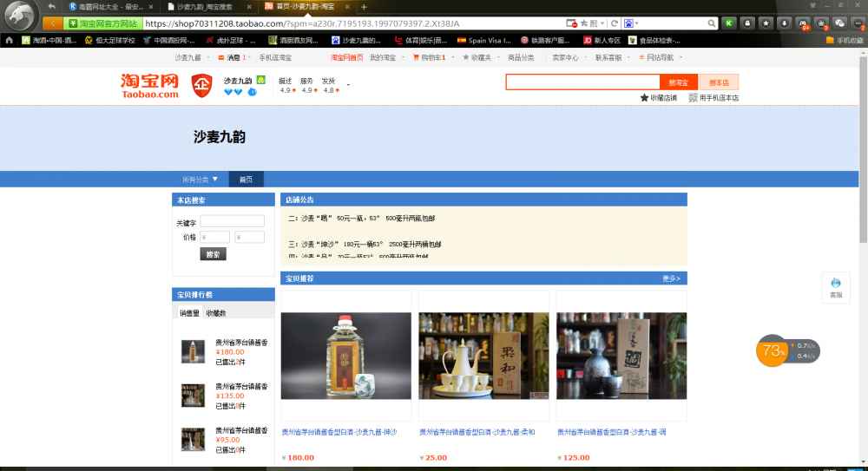Click the magnifier icon in the browser search box
868x471 pixels.
(711, 23)
